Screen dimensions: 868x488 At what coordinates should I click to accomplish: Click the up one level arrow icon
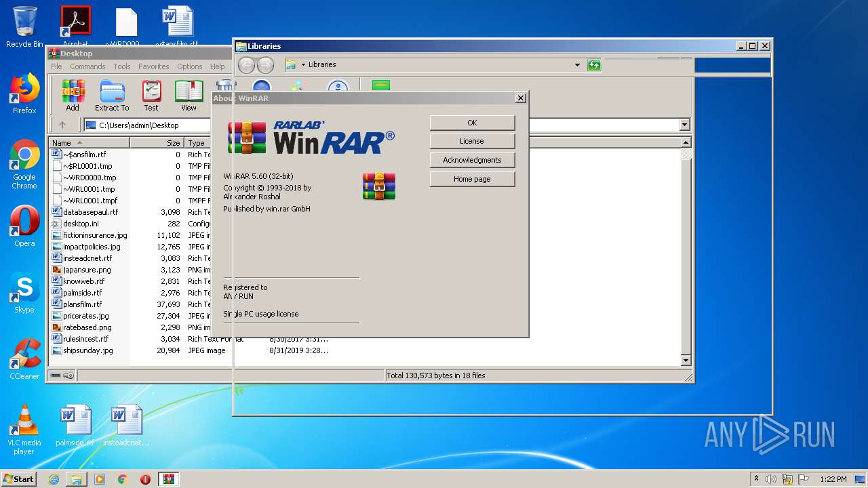click(x=62, y=125)
